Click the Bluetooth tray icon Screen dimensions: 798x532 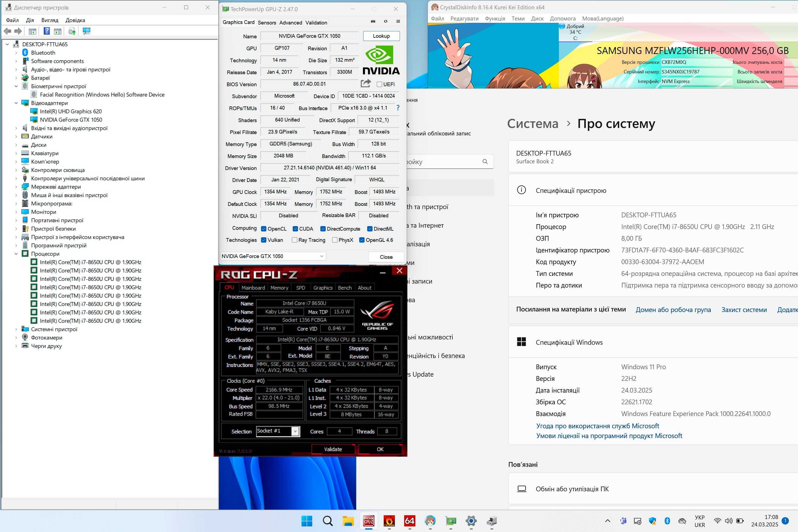point(667,521)
